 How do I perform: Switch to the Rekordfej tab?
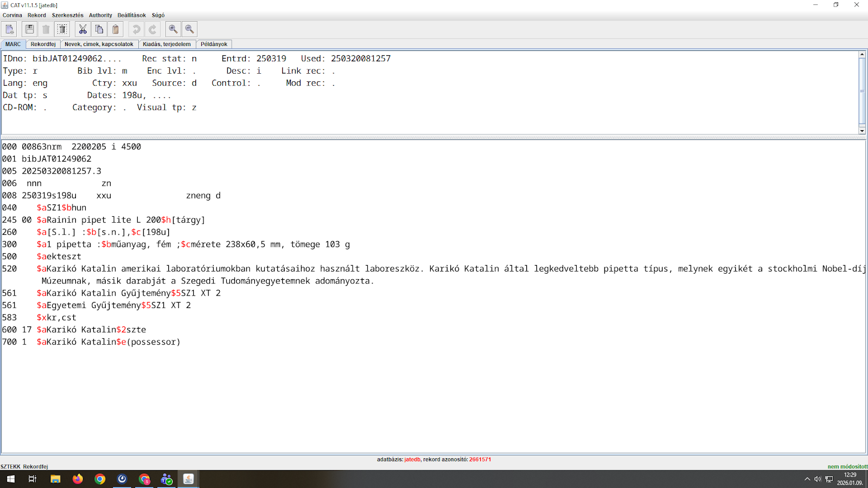coord(43,44)
